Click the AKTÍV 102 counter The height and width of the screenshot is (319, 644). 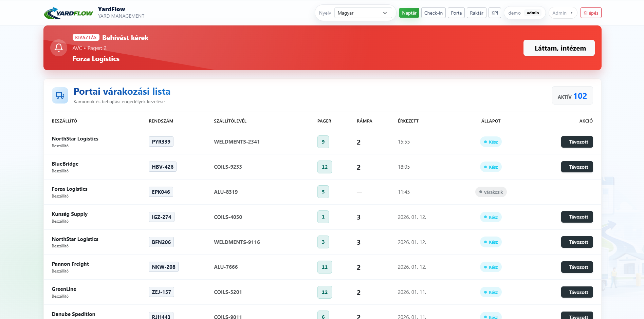point(572,96)
